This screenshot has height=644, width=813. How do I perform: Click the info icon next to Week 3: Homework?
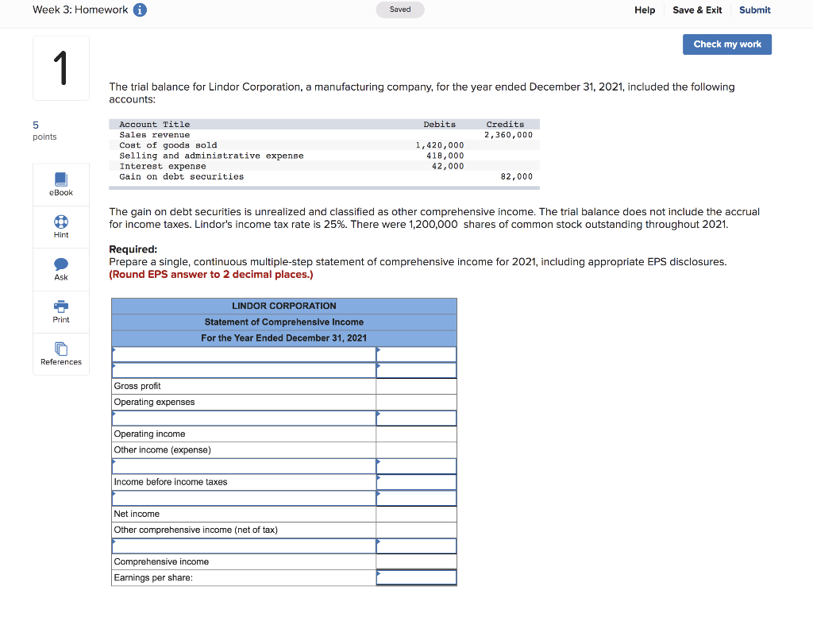[139, 10]
